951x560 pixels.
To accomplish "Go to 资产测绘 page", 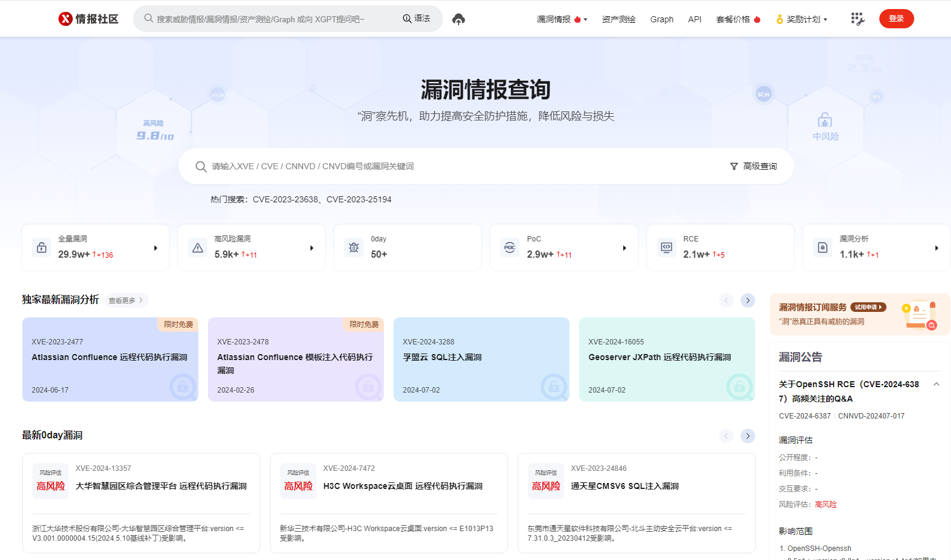I will (618, 19).
